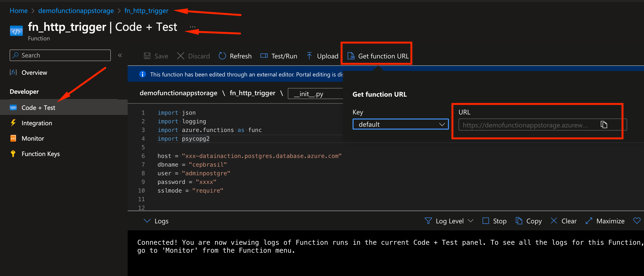Collapse the Logs panel chevron
Viewport: 644px width, 276px height.
click(x=147, y=221)
